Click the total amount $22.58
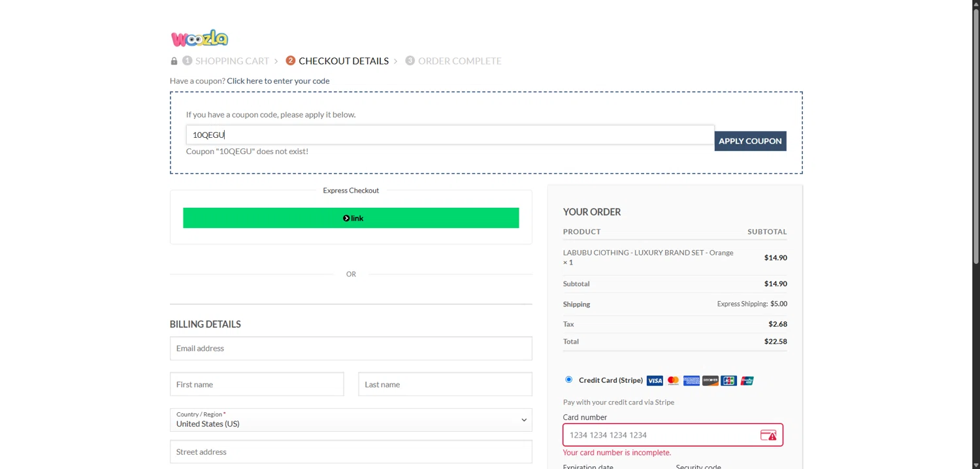The width and height of the screenshot is (980, 469). [776, 342]
